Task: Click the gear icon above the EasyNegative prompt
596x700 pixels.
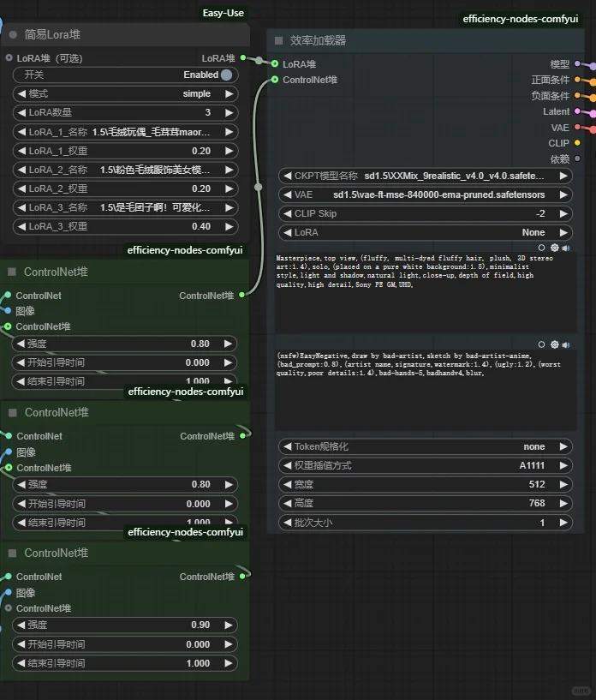Action: (x=555, y=344)
